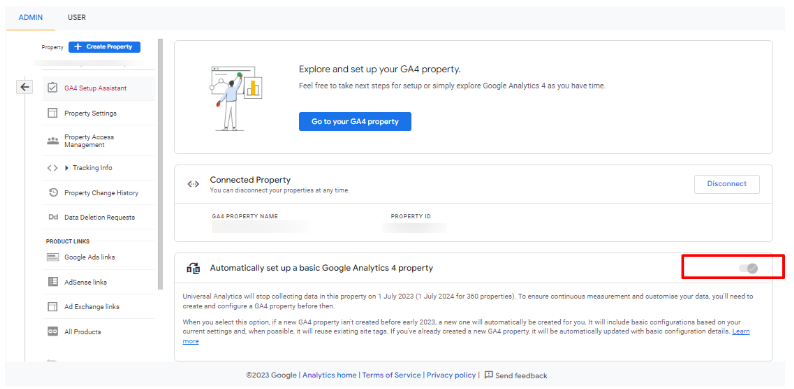
Task: Click the PRODUCT LINKS section heading
Action: click(68, 242)
